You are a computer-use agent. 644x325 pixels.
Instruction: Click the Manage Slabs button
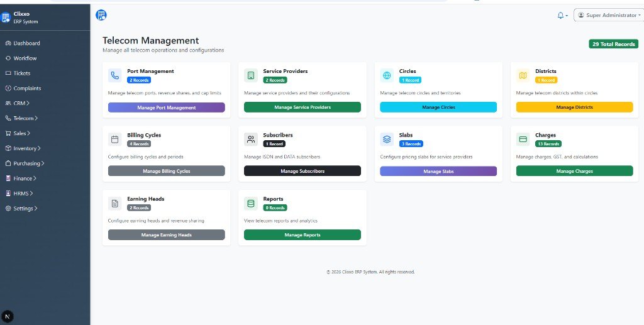(438, 171)
